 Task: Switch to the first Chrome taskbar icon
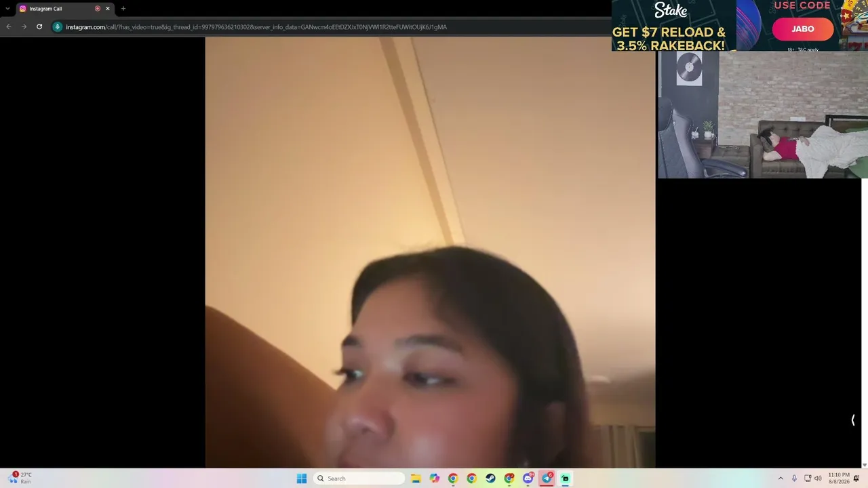453,479
